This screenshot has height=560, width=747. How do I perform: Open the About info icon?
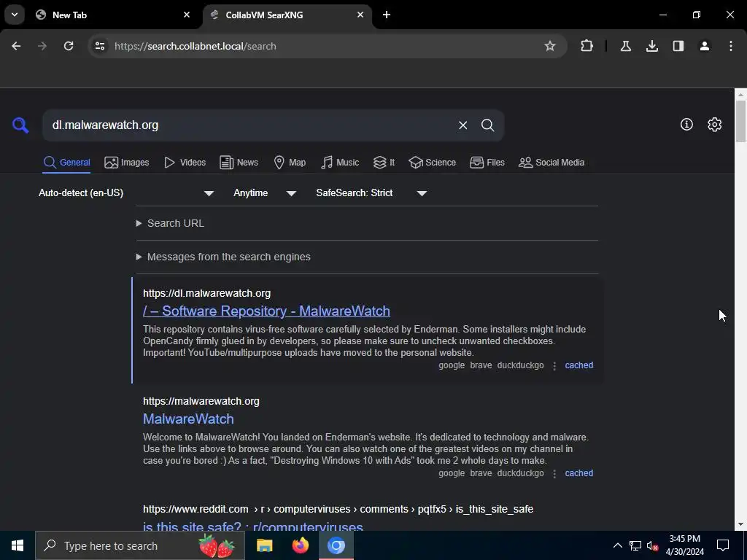point(686,124)
